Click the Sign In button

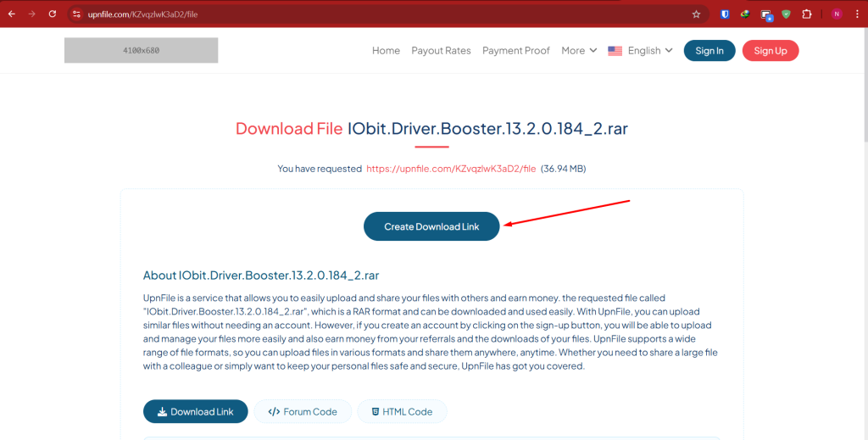[709, 51]
